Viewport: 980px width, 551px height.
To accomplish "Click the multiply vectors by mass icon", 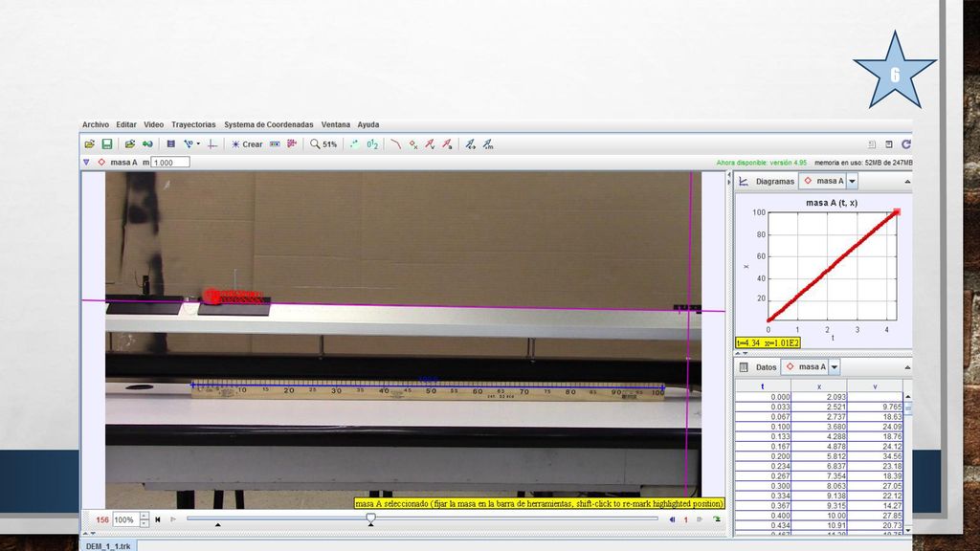I will [488, 144].
